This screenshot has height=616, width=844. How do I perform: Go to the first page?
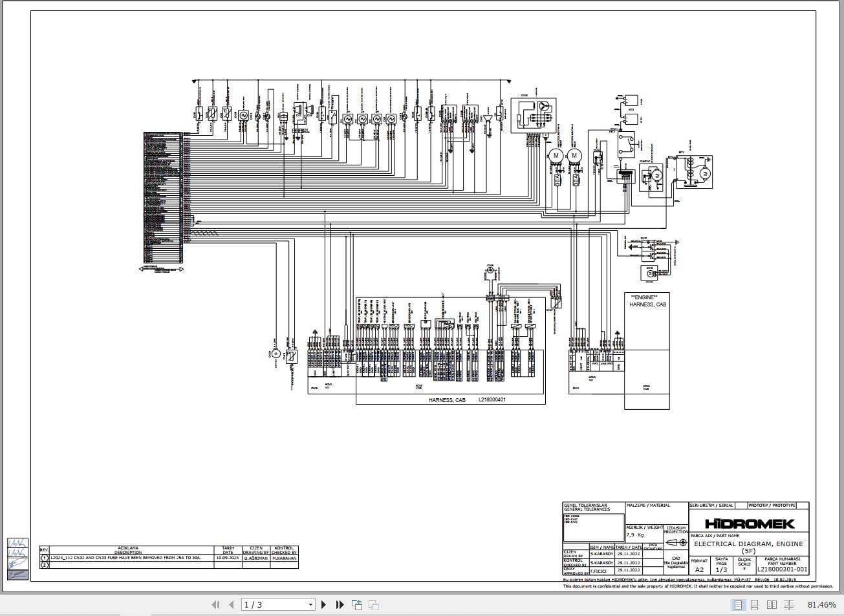[x=216, y=605]
